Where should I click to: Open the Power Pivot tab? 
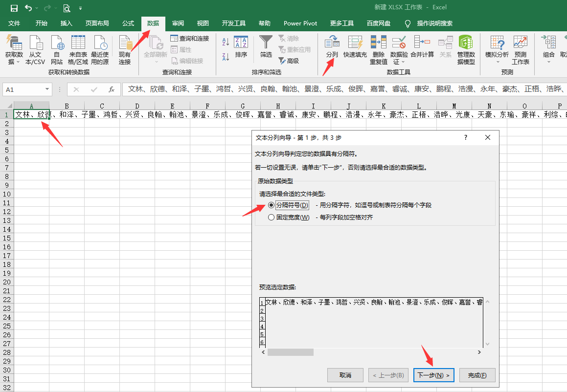point(300,23)
